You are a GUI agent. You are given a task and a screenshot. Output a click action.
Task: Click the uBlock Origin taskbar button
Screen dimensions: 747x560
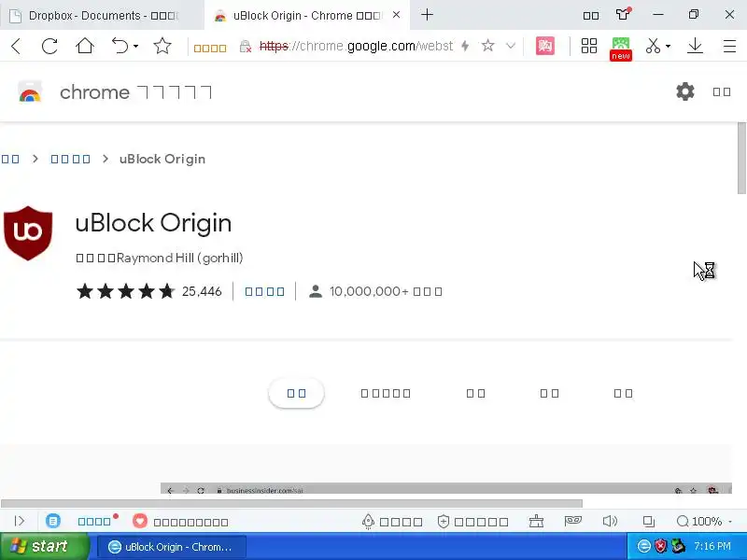tap(172, 547)
